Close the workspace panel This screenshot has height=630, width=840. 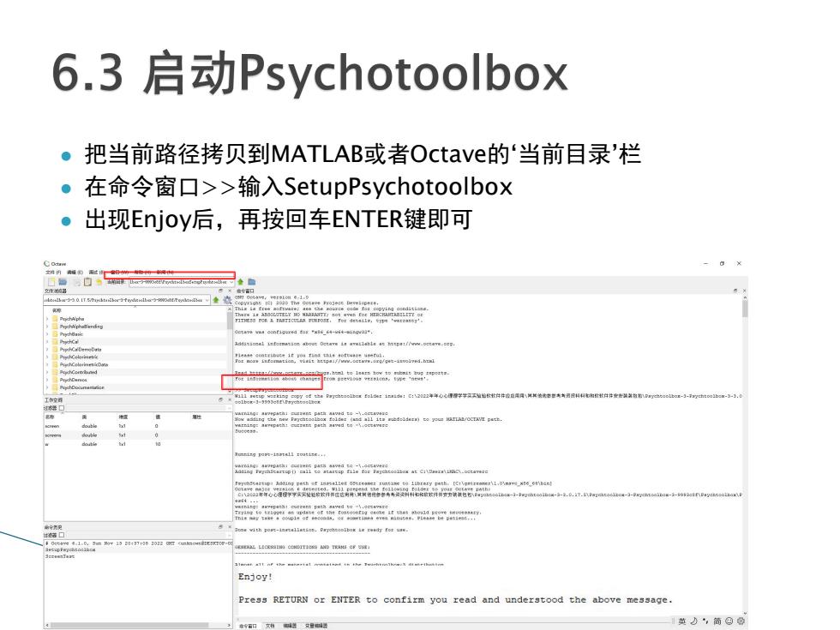[x=230, y=399]
